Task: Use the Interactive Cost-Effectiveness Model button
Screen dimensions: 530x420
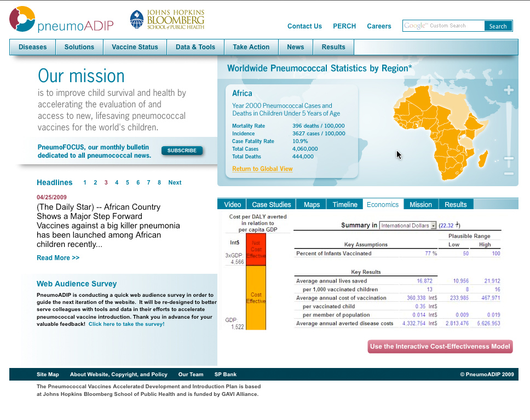Action: pos(440,346)
